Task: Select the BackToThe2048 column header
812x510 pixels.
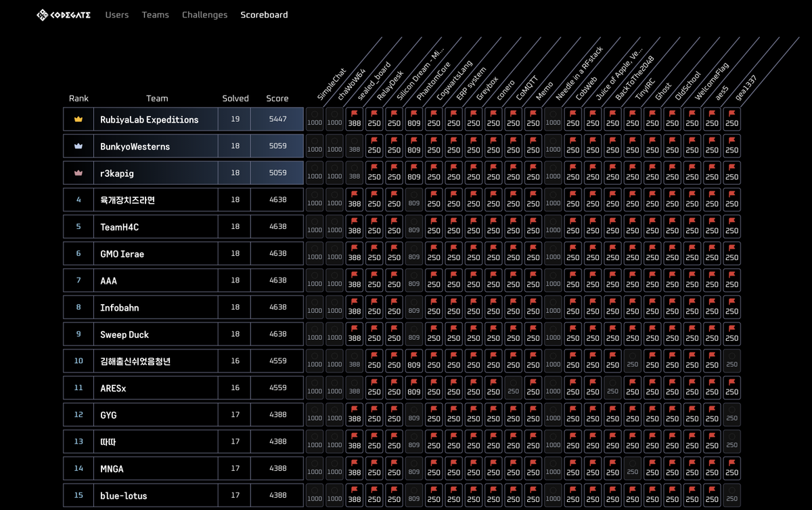Action: point(635,79)
